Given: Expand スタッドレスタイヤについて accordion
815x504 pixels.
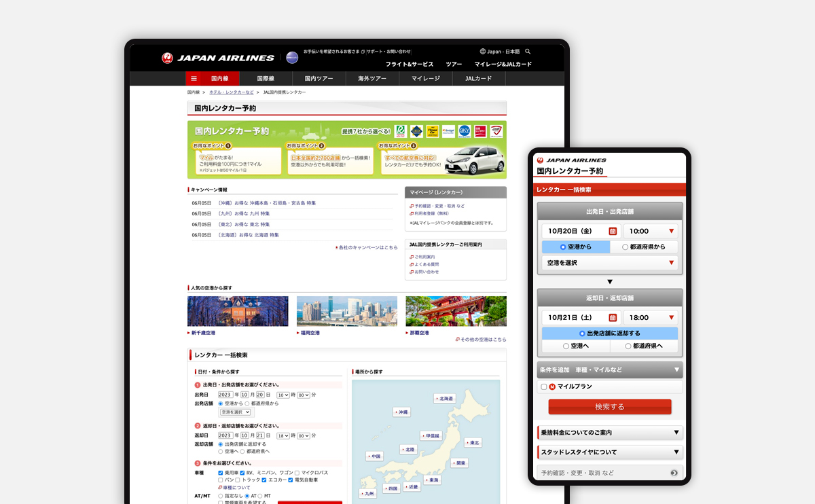Looking at the screenshot, I should click(x=609, y=452).
